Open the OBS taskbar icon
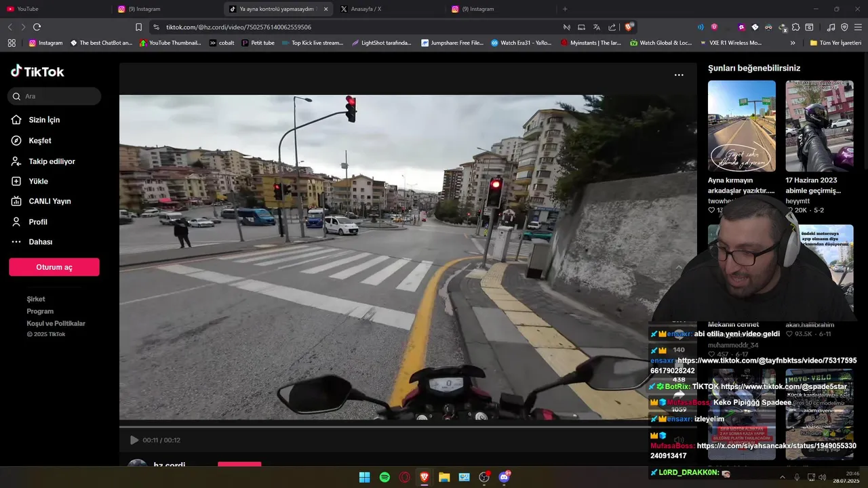 click(x=484, y=477)
